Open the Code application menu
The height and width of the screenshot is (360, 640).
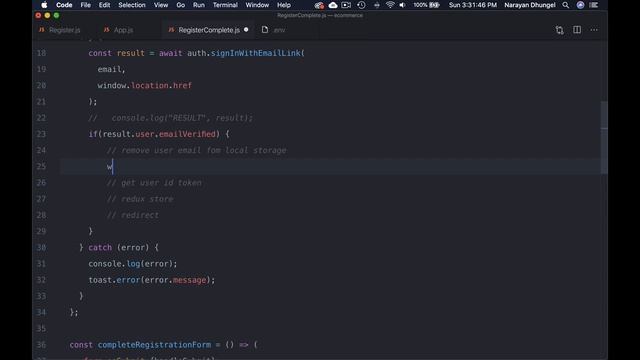point(64,5)
